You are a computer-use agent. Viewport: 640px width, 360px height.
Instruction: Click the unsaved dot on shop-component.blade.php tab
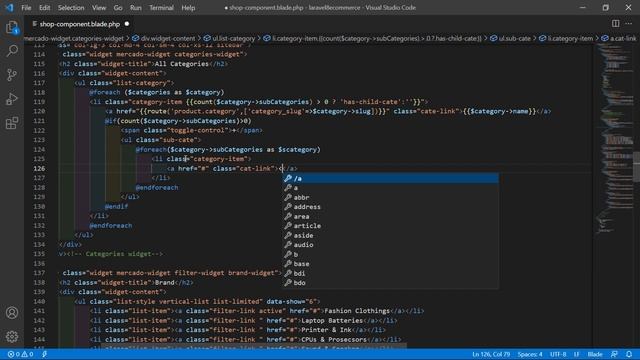(x=127, y=24)
